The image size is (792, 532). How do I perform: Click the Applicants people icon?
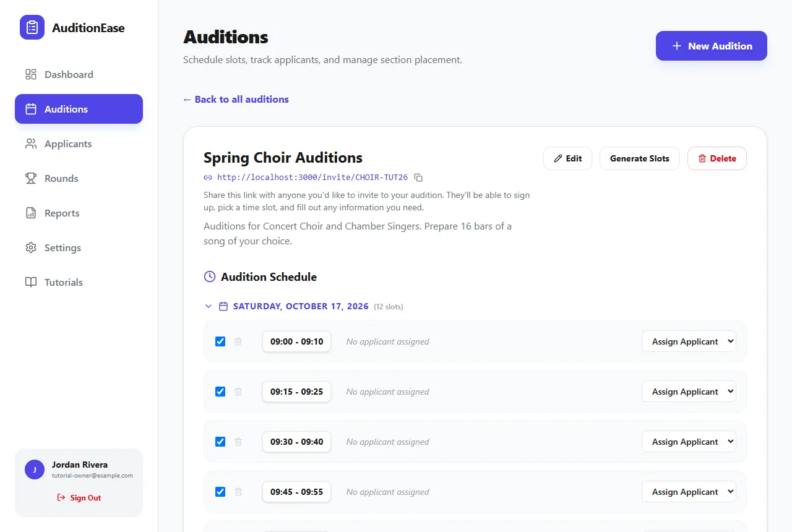[31, 144]
